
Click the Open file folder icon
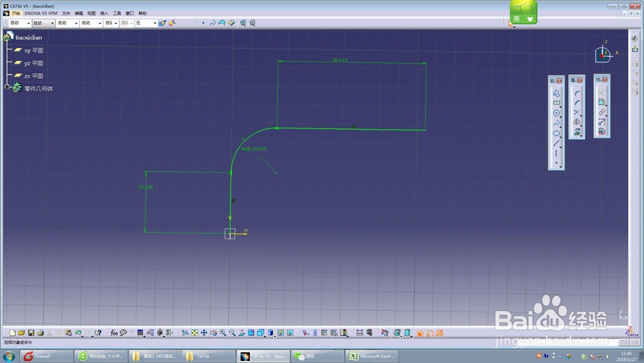21,333
